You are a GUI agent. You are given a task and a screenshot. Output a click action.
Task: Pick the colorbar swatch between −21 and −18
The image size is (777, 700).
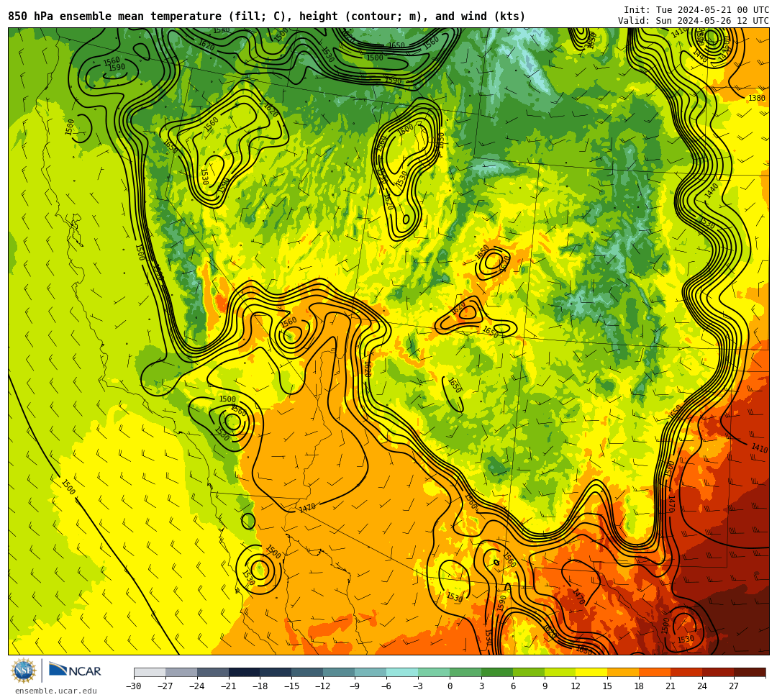click(245, 672)
